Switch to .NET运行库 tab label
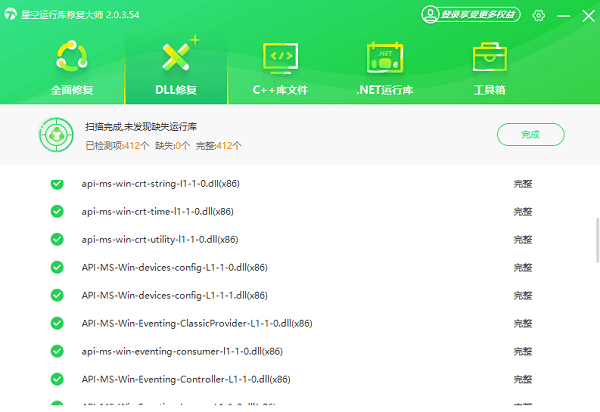Screen dimensions: 600x412 (x=385, y=90)
